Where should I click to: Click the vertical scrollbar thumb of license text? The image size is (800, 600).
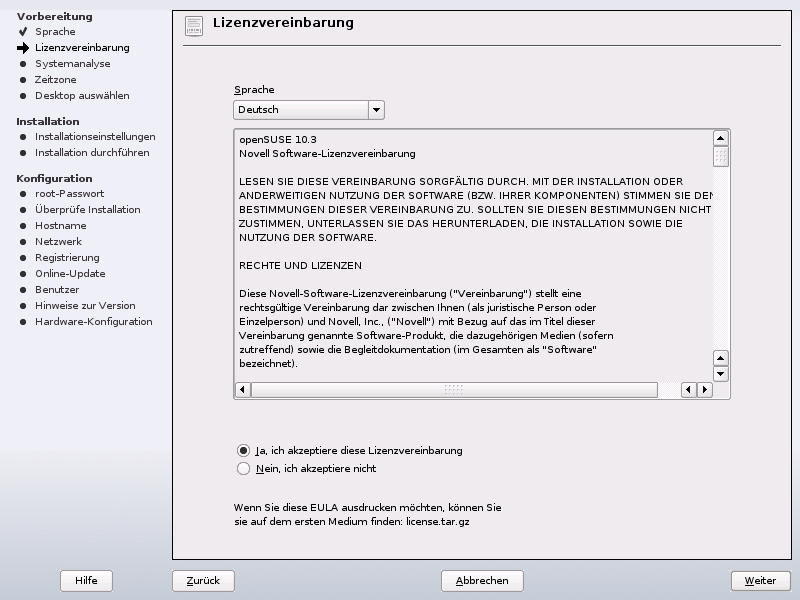(720, 157)
